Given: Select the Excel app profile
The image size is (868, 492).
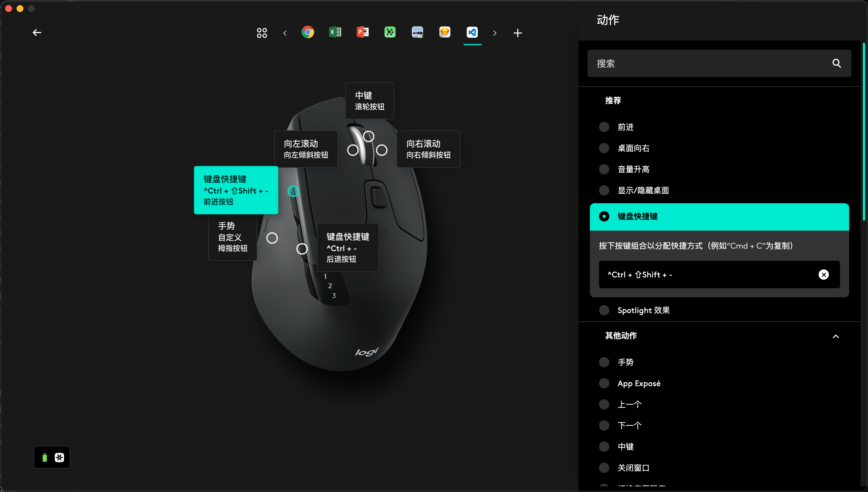Looking at the screenshot, I should pos(335,33).
